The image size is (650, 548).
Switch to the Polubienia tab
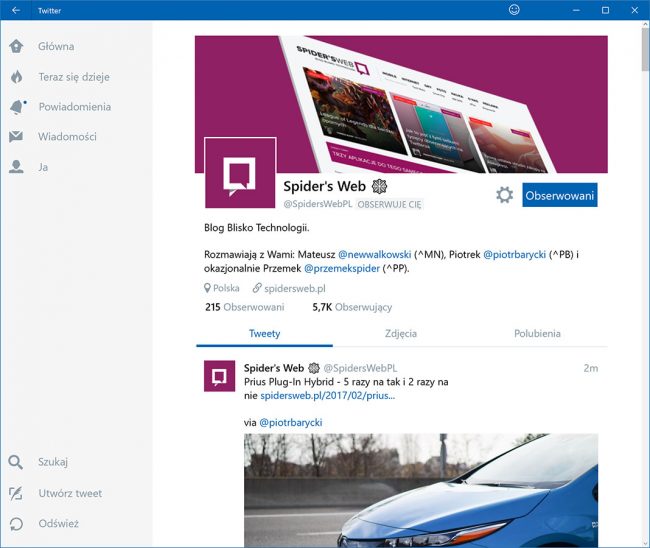click(x=537, y=334)
